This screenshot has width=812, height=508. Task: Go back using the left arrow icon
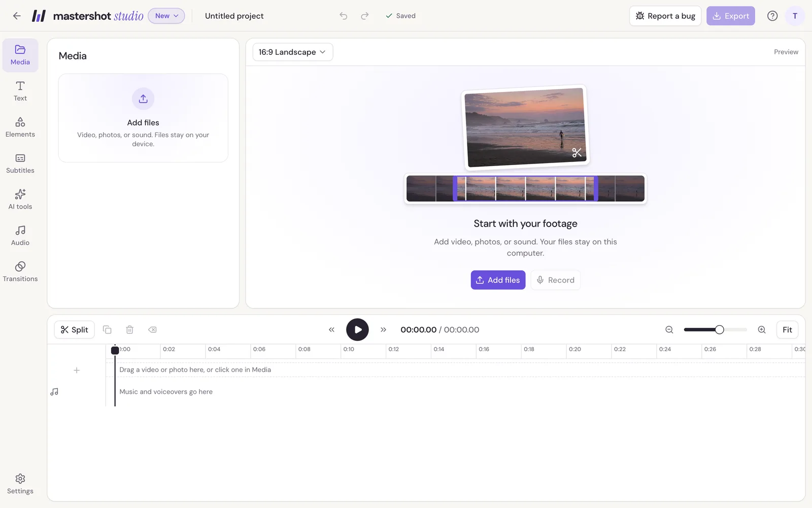click(17, 16)
